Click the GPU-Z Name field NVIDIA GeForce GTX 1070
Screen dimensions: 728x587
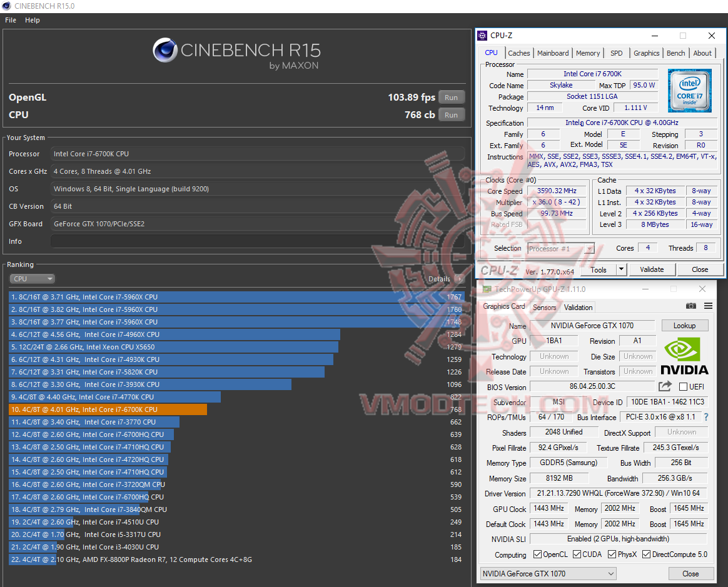pyautogui.click(x=592, y=325)
